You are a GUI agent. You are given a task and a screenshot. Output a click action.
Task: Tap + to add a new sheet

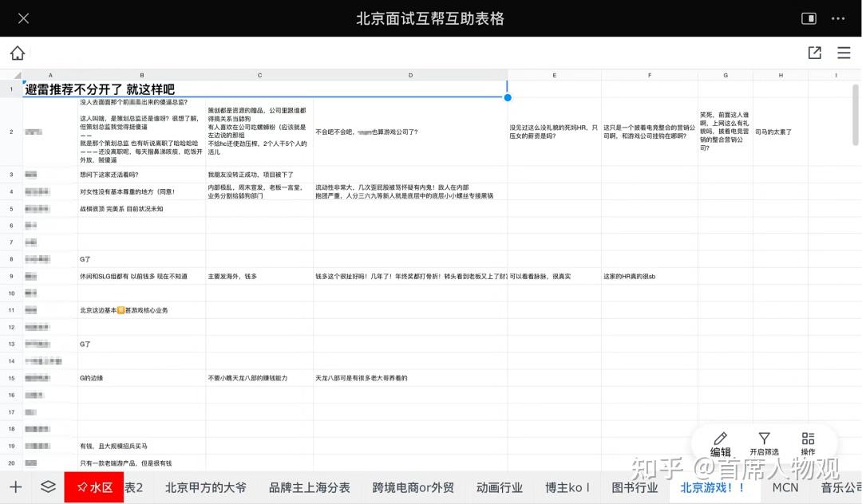16,486
